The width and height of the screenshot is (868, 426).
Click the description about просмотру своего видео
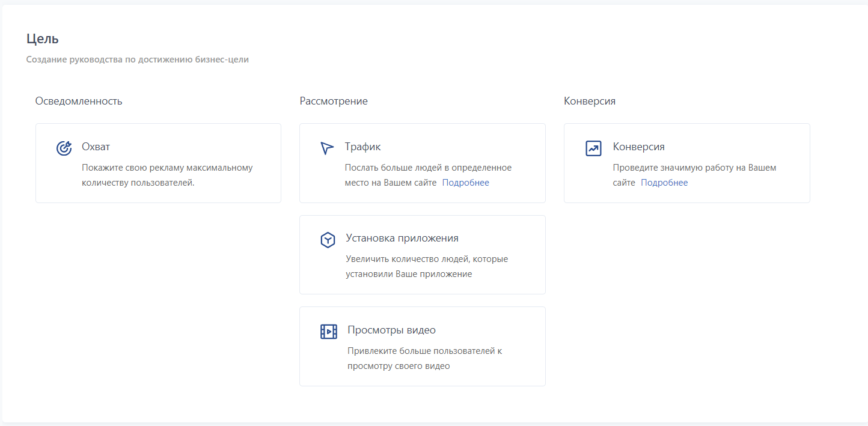pyautogui.click(x=424, y=358)
